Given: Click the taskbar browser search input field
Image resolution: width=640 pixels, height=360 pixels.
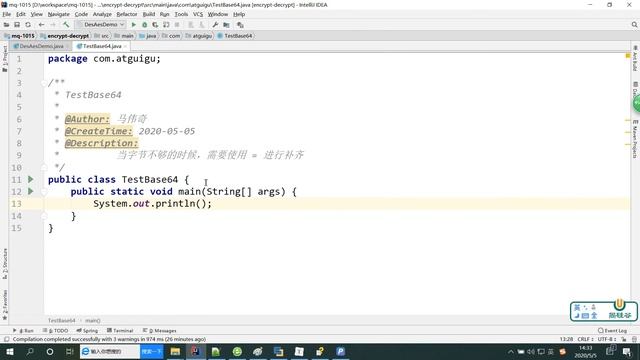Looking at the screenshot, I should pyautogui.click(x=110, y=351).
